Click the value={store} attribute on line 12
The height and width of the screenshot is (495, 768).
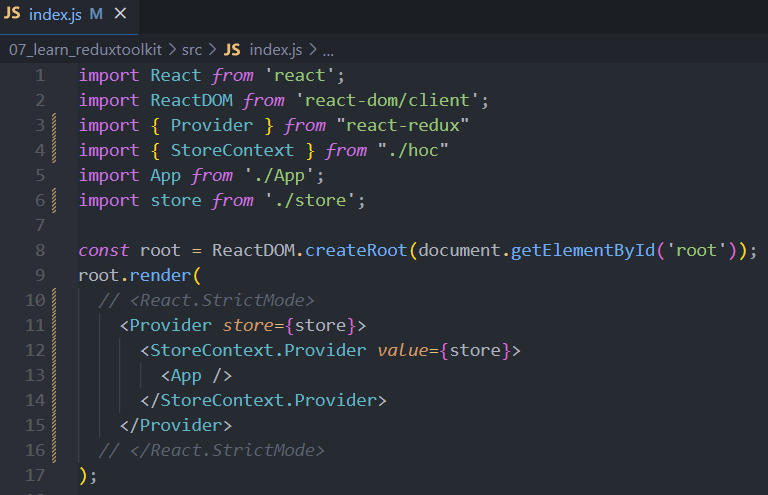coord(444,351)
